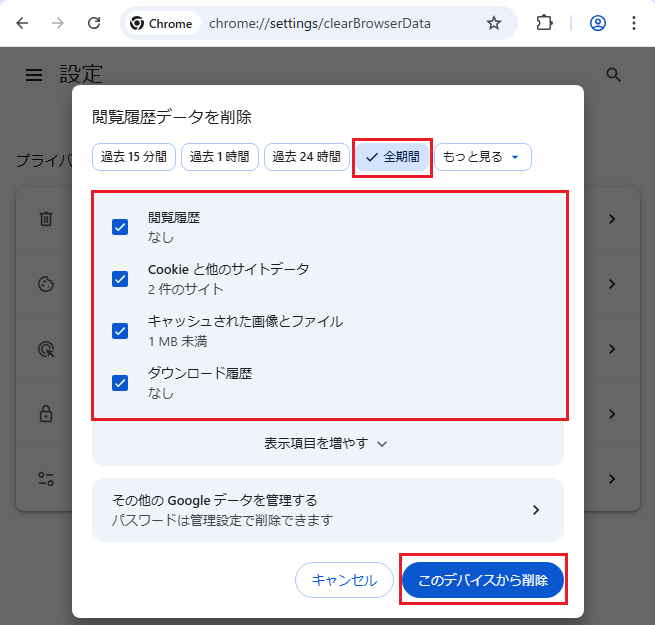Click the browser back arrow
The width and height of the screenshot is (655, 625).
coord(22,23)
